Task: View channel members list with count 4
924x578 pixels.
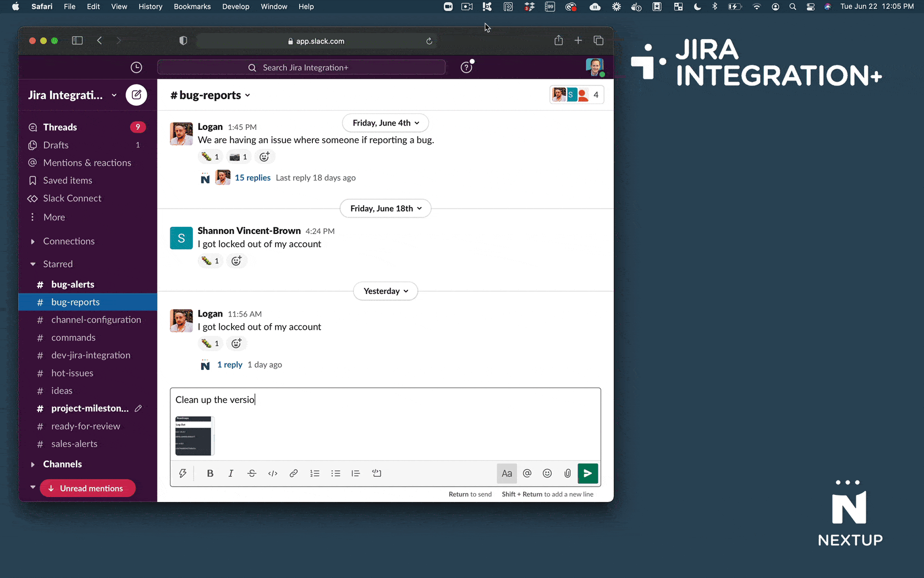Action: click(x=577, y=95)
